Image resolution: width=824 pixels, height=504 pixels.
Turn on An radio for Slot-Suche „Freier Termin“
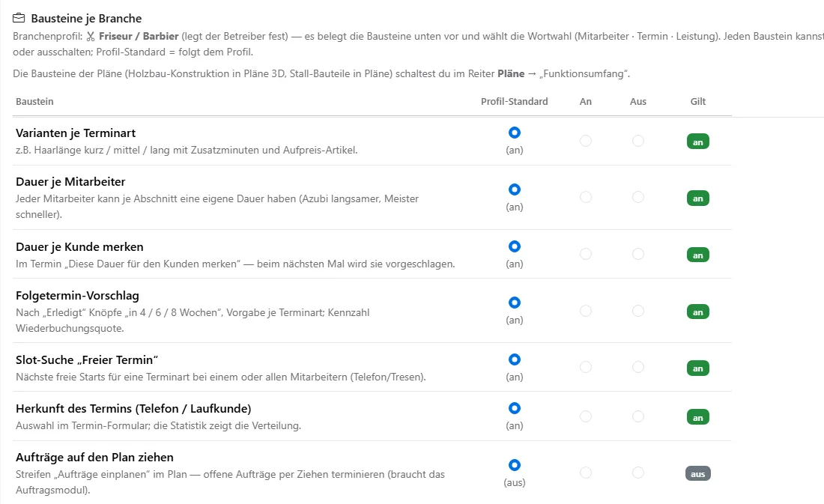[x=586, y=367]
